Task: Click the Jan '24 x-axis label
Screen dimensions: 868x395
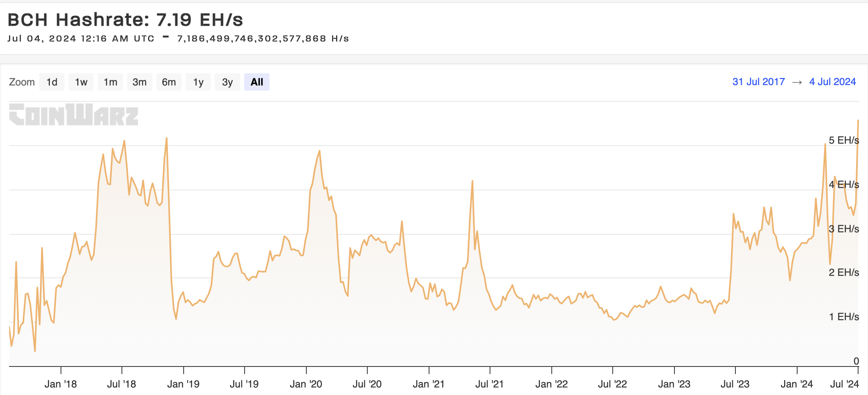Action: pos(797,384)
